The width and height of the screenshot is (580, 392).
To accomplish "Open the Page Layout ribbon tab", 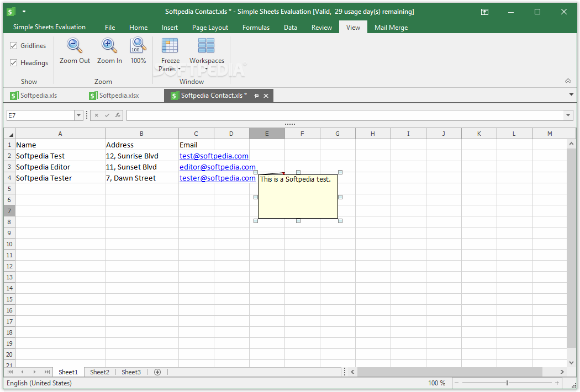I will 210,28.
